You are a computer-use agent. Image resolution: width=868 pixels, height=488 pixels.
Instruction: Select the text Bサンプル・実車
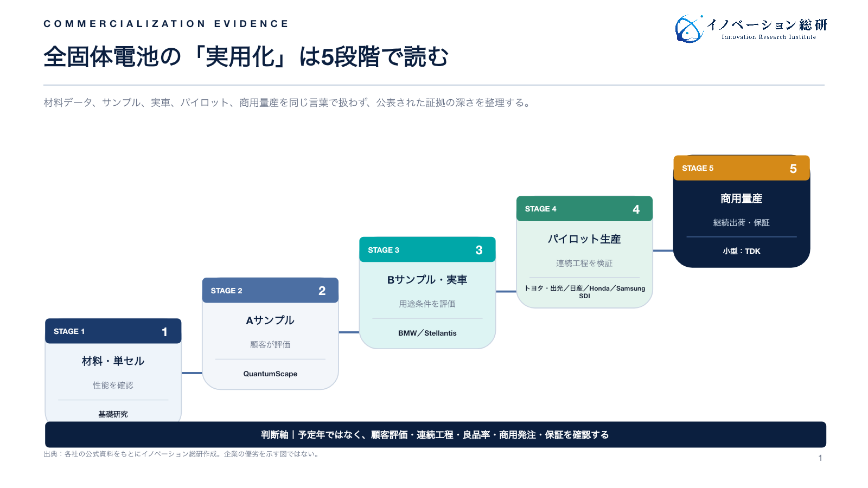[x=427, y=280]
